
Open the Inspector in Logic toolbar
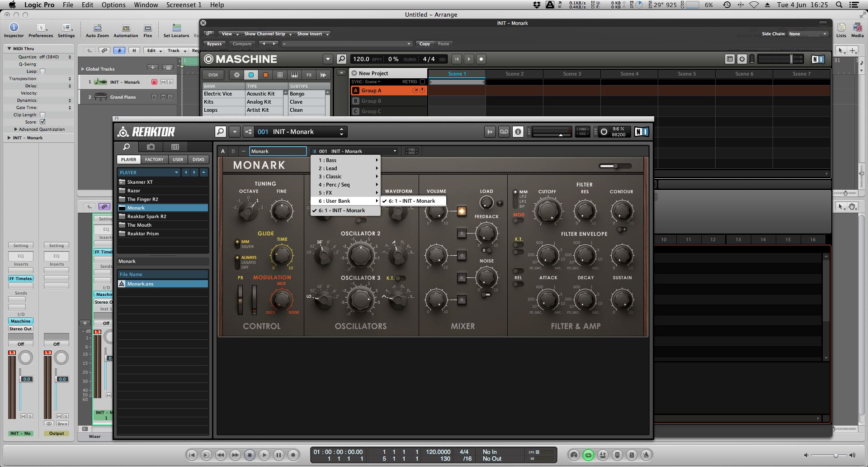coord(14,31)
